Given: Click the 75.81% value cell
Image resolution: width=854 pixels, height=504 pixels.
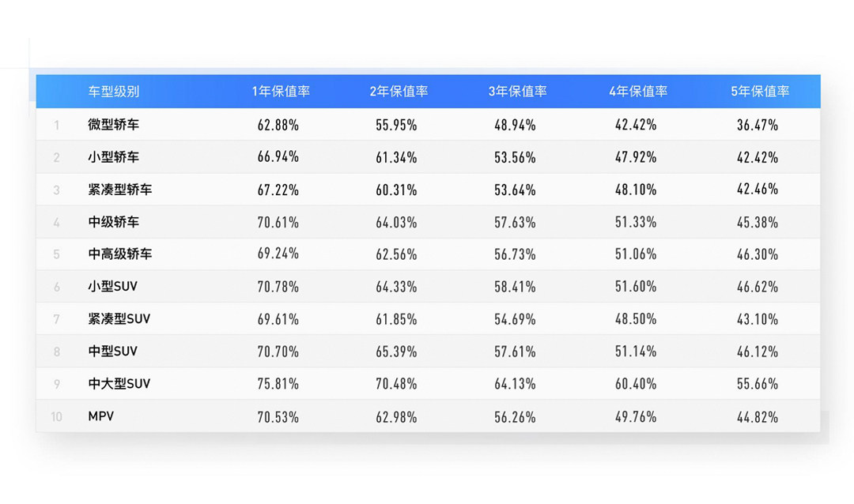Looking at the screenshot, I should 278,384.
